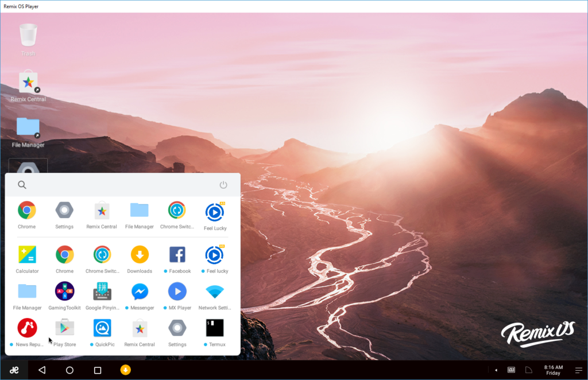Click the search field in the app launcher

pos(115,185)
